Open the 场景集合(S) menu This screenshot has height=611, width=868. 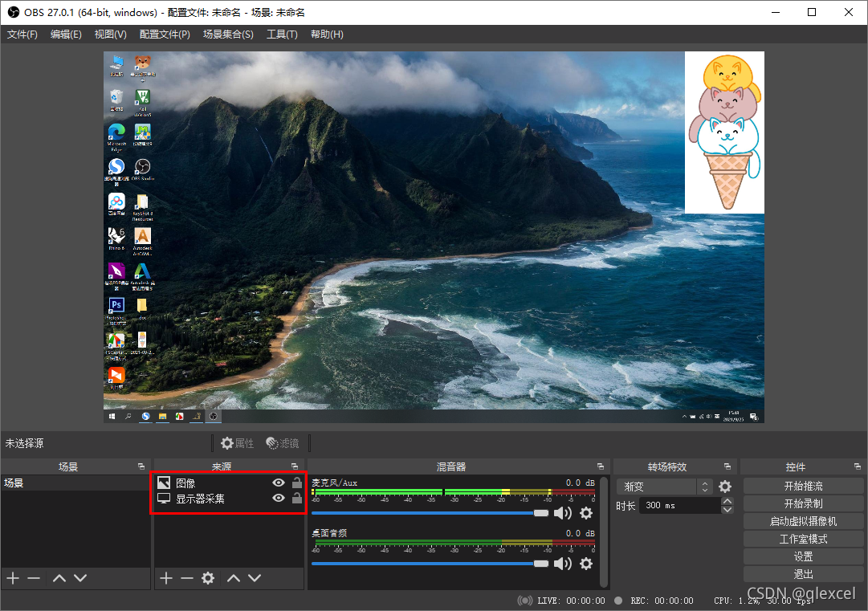(x=228, y=35)
